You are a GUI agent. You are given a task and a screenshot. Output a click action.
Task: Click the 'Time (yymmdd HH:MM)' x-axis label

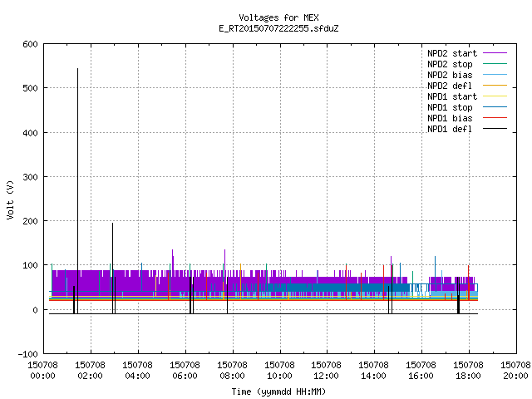pyautogui.click(x=278, y=392)
